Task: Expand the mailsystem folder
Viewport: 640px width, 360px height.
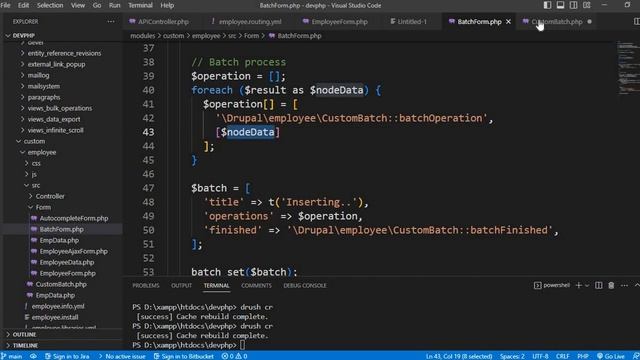Action: pos(44,86)
